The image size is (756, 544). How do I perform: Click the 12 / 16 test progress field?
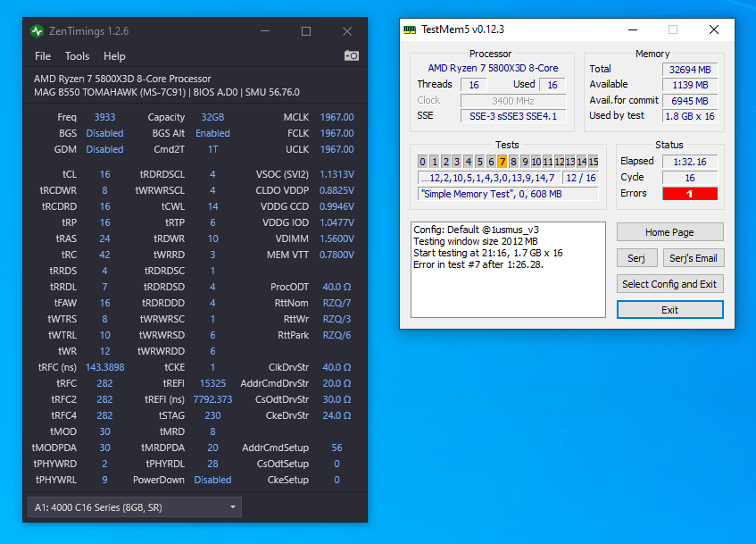(x=580, y=178)
